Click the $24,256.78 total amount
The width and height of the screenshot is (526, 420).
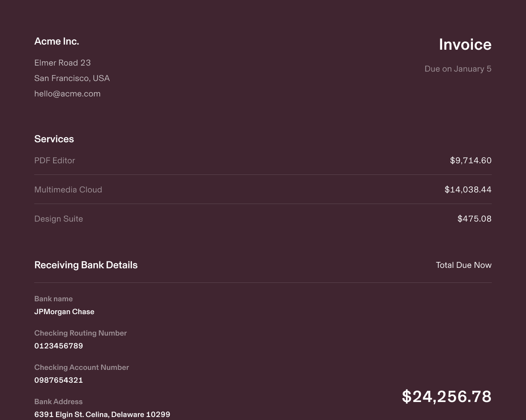tap(446, 397)
